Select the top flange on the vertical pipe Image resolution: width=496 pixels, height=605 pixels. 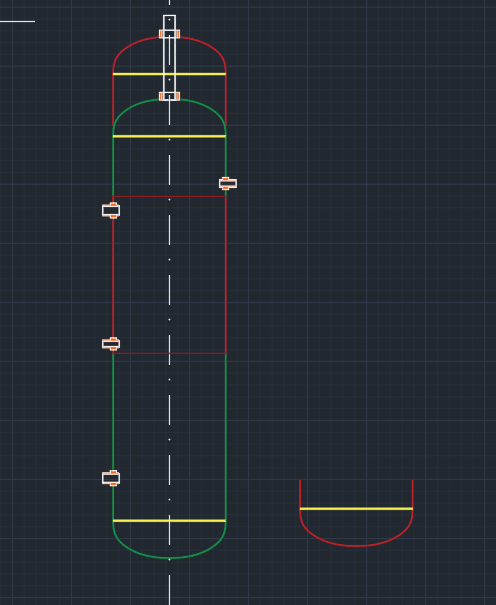point(169,34)
